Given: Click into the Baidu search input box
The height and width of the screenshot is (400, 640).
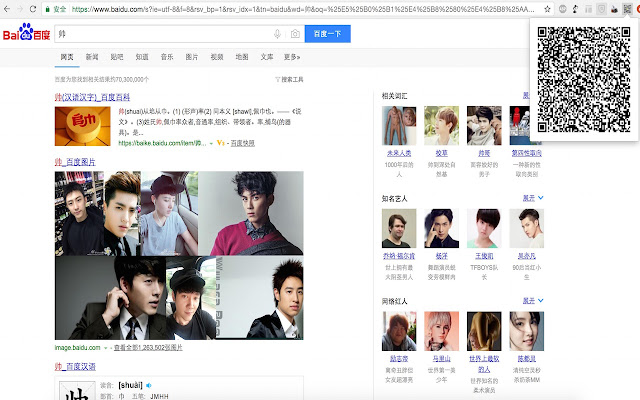Looking at the screenshot, I should (x=163, y=34).
